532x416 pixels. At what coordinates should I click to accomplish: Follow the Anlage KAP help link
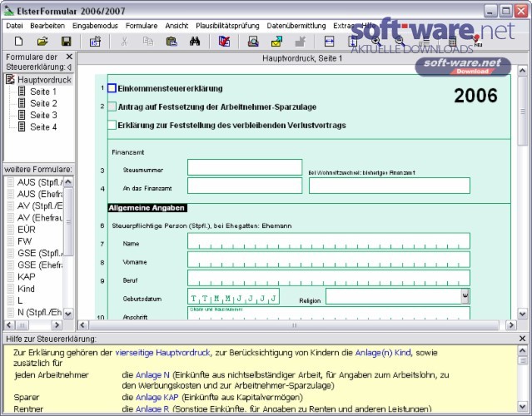coord(157,398)
